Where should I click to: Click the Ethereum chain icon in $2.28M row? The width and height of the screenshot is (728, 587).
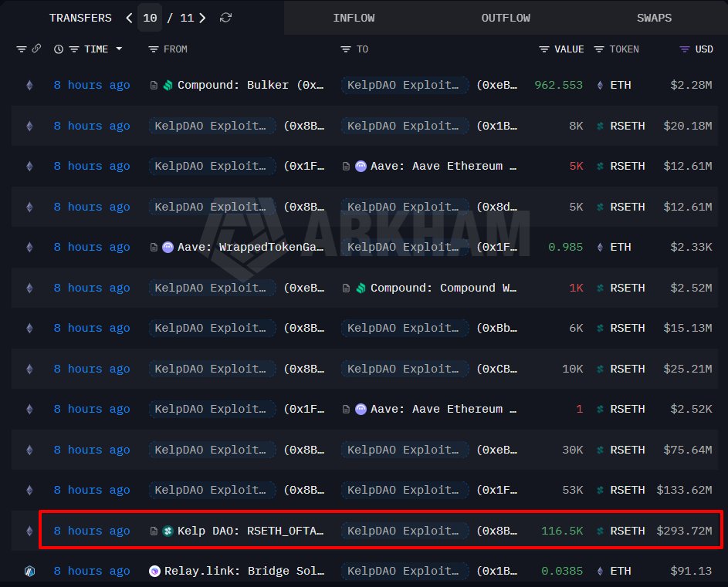tap(29, 86)
